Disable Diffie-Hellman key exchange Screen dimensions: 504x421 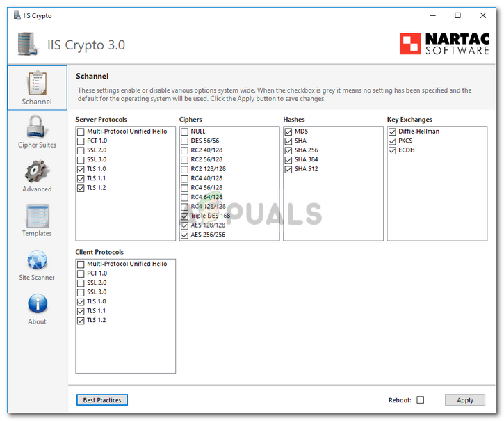point(392,132)
